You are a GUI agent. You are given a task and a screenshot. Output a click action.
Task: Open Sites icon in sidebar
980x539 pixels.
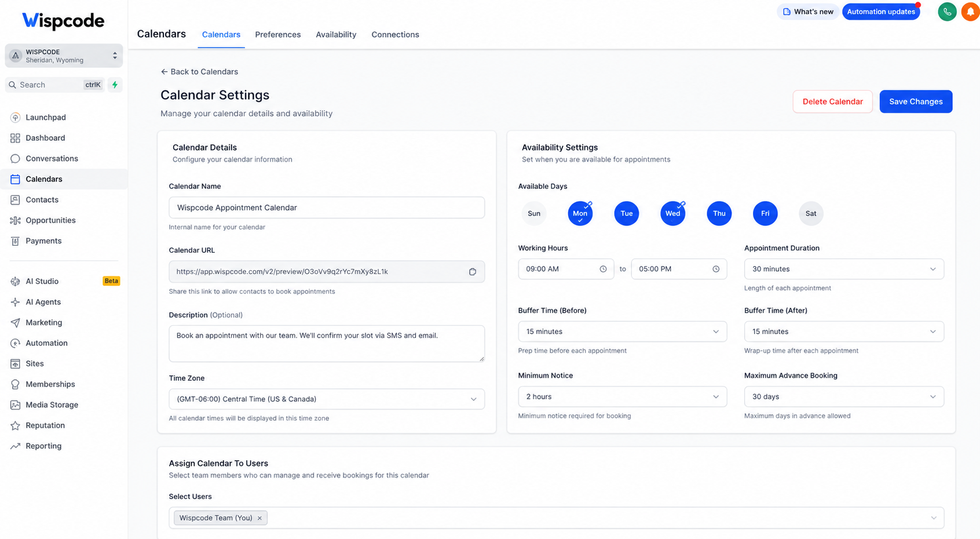pyautogui.click(x=15, y=363)
